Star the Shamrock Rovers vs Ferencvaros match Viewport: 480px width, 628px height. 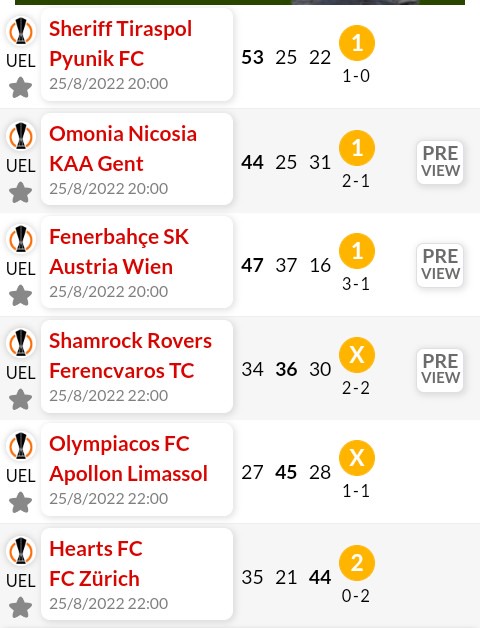coord(20,400)
